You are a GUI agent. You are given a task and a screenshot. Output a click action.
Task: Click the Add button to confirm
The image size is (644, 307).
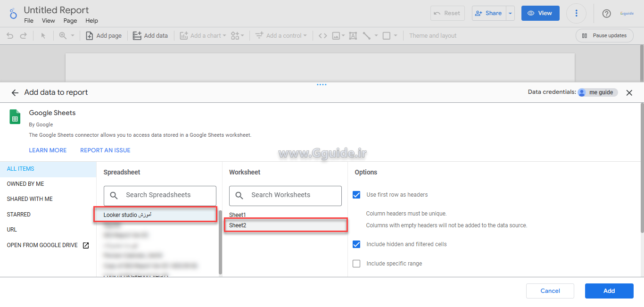pyautogui.click(x=609, y=291)
